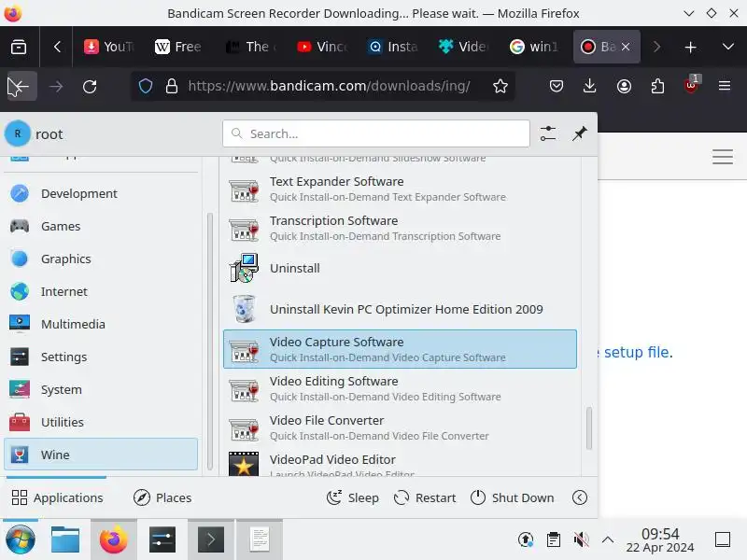Restart the computer
This screenshot has height=560, width=747.
(x=425, y=497)
